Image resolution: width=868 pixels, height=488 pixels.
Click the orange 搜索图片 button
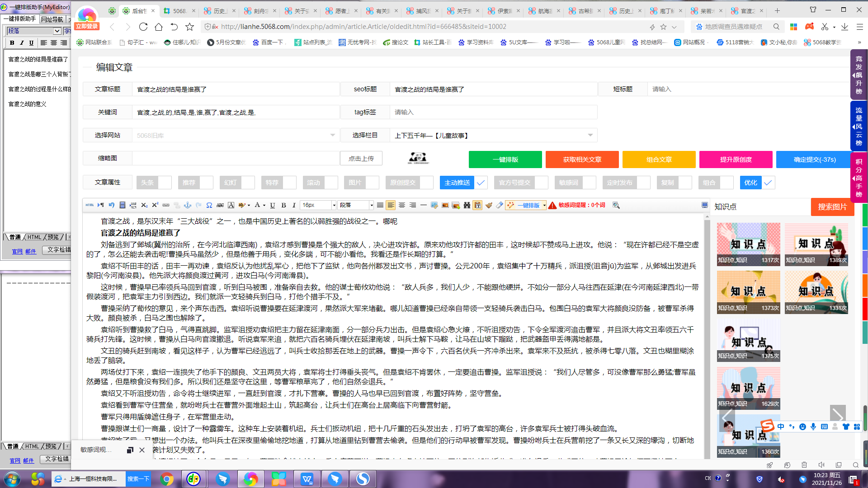point(832,206)
